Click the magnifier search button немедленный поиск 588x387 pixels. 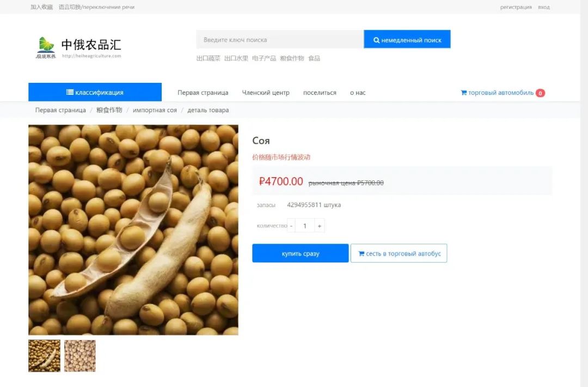click(407, 39)
